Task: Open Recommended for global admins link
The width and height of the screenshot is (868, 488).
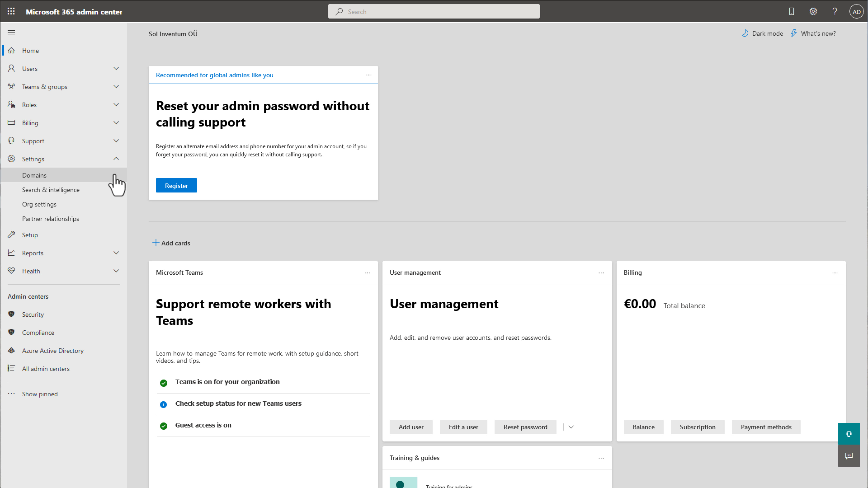Action: (215, 75)
